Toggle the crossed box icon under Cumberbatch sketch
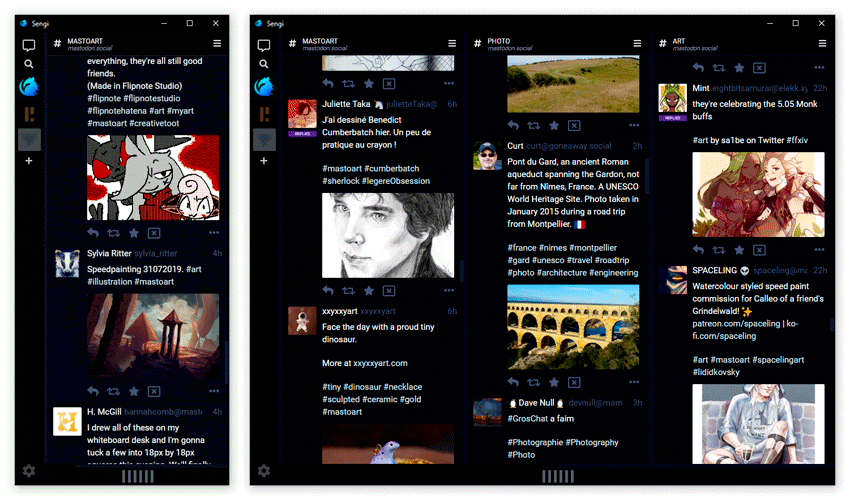Viewport: 849px width, 499px height. click(x=389, y=291)
